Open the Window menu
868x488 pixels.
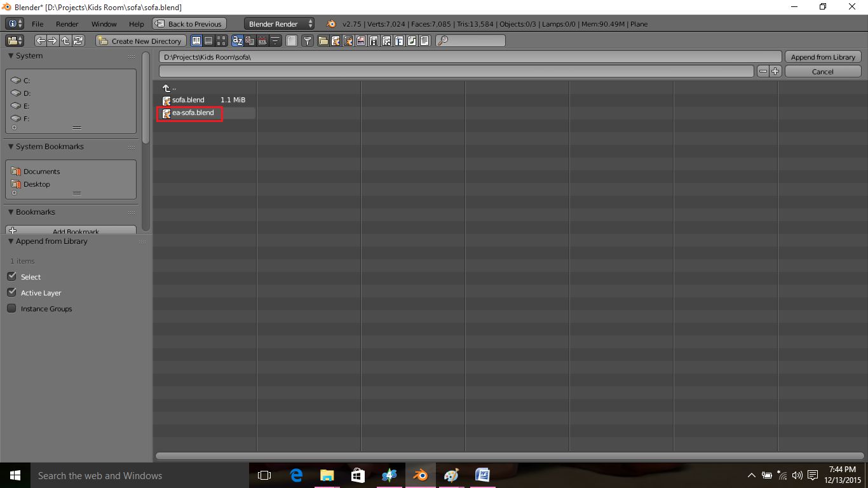pos(104,24)
